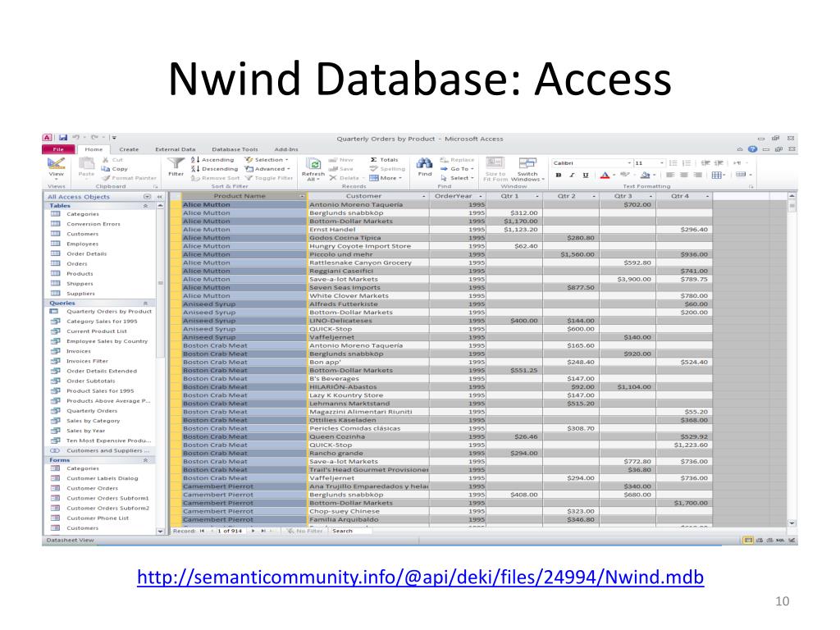This screenshot has height=630, width=840.
Task: Apply Underline text formatting
Action: tap(586, 176)
